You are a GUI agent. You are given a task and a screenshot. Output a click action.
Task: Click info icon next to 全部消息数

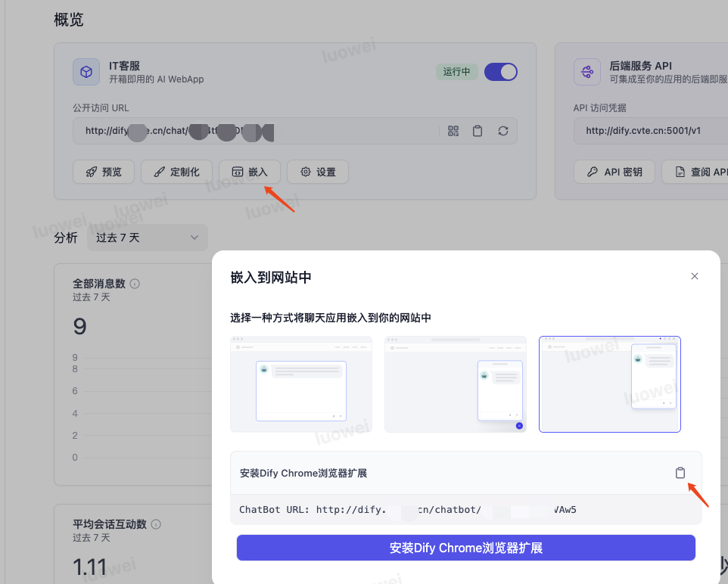[x=135, y=284]
